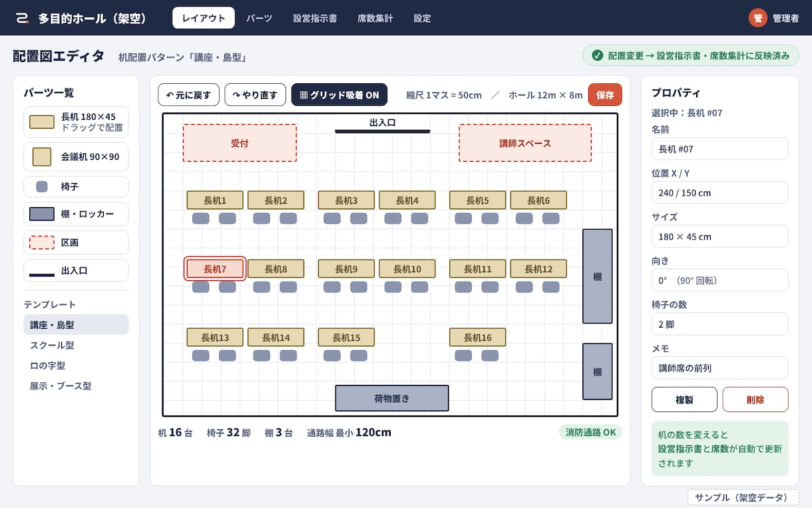This screenshot has height=508, width=812.
Task: Select desk 長机9 on canvas
Action: 346,269
